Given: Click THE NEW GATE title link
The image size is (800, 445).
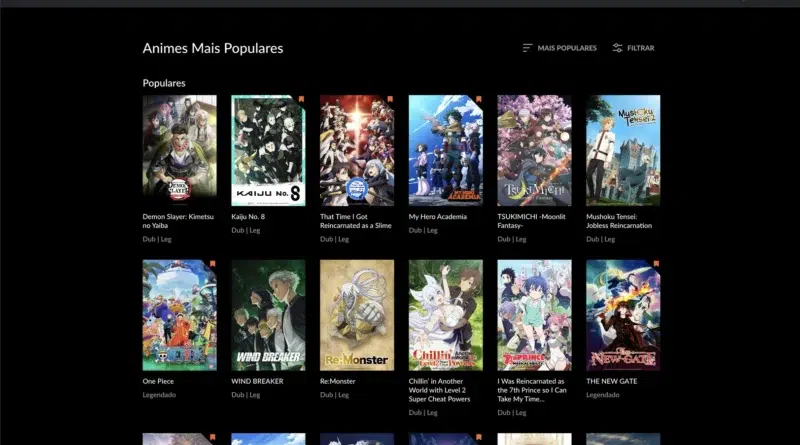Looking at the screenshot, I should [612, 381].
